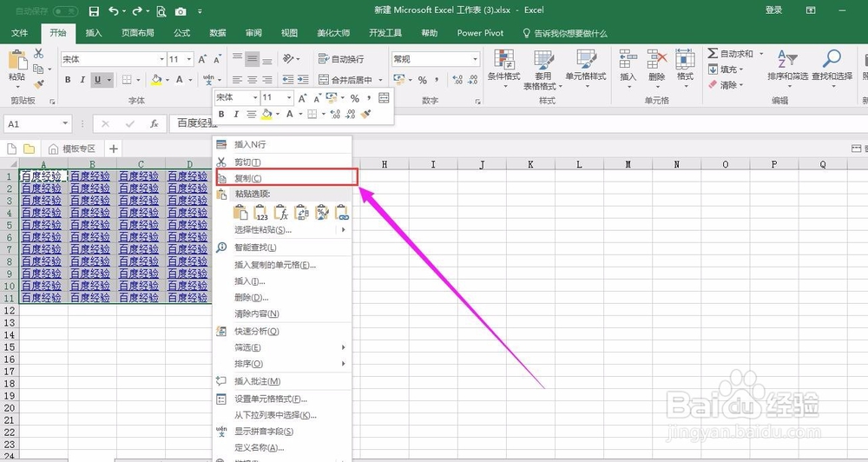The width and height of the screenshot is (868, 462).
Task: Click the Undo arrow in the title bar
Action: tap(113, 10)
